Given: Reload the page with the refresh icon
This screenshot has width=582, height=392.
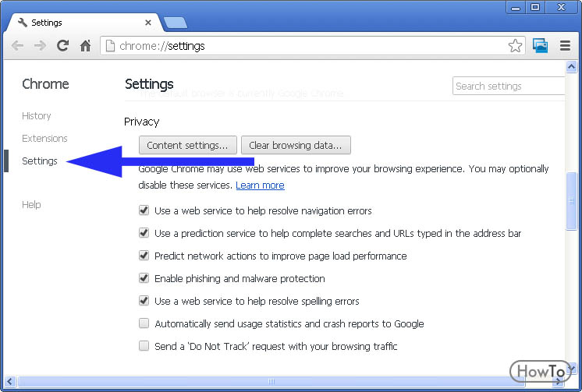Looking at the screenshot, I should click(62, 46).
